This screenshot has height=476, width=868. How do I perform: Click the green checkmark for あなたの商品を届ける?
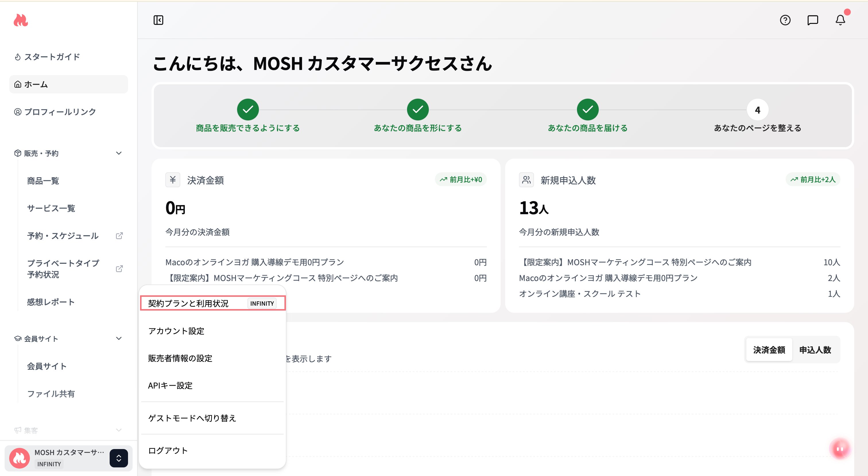[588, 110]
